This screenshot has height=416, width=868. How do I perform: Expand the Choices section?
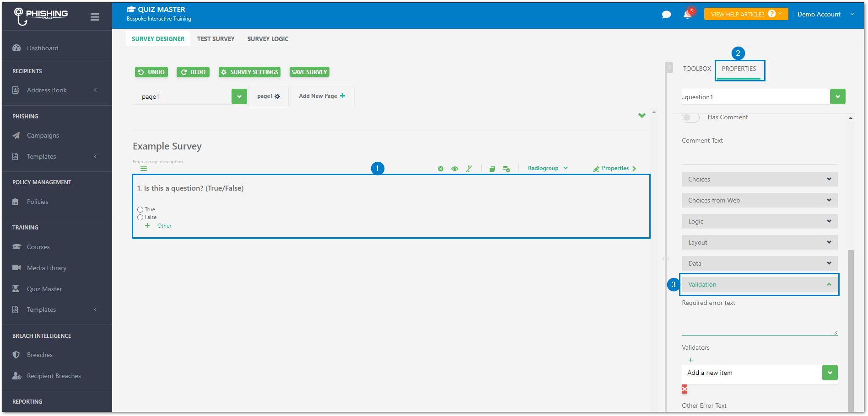coord(760,179)
